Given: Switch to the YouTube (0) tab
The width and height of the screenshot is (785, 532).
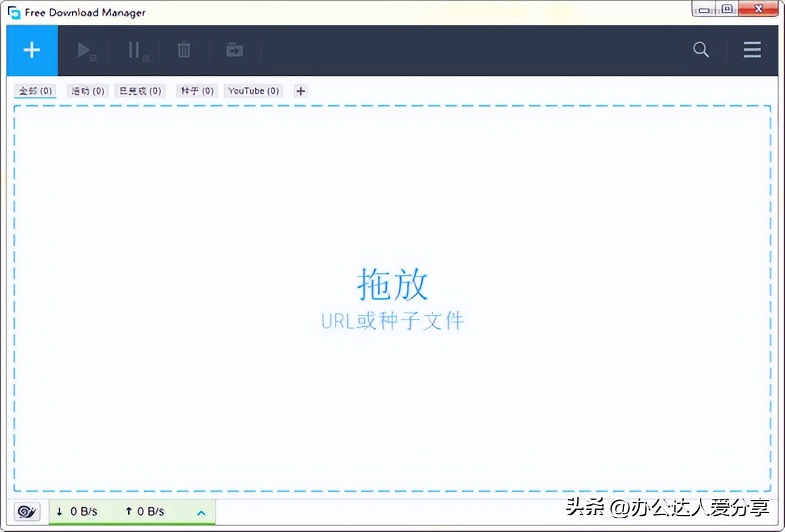Looking at the screenshot, I should (253, 91).
